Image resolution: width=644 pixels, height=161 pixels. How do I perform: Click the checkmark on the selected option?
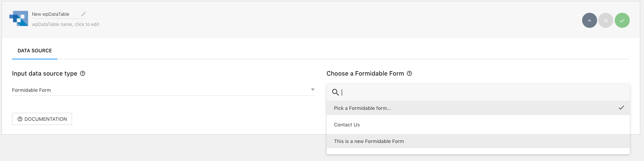tap(621, 108)
